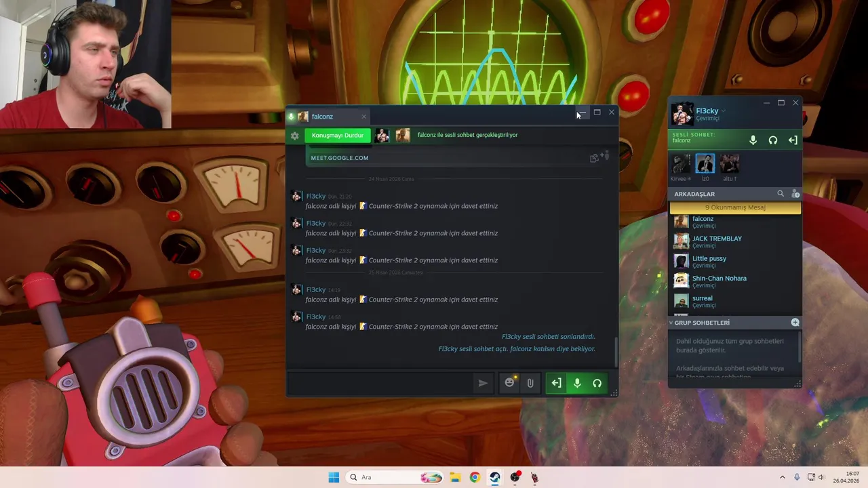Open the MEET.GOOGLE.COM link
868x488 pixels.
(x=340, y=158)
